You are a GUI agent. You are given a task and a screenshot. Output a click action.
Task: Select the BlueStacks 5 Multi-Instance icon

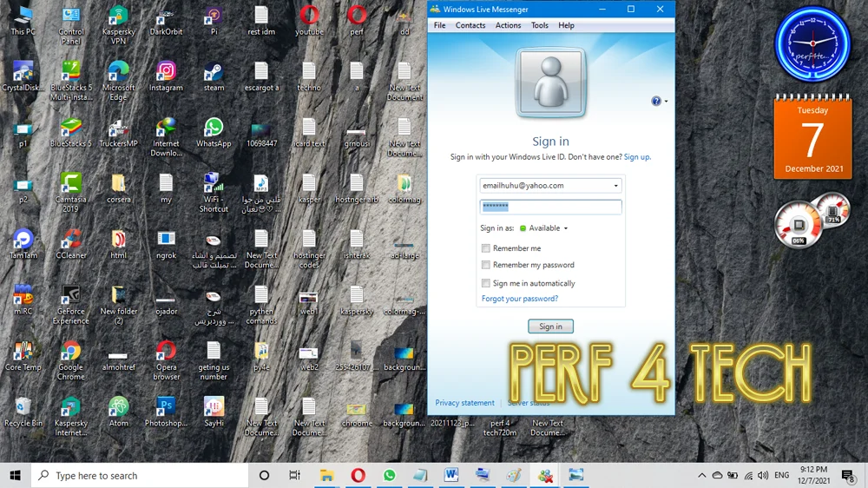[71, 81]
